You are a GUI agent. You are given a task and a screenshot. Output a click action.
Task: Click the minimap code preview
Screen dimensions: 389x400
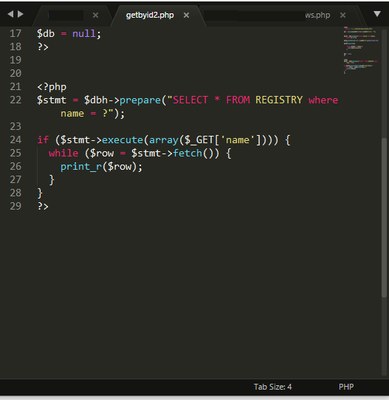361,50
